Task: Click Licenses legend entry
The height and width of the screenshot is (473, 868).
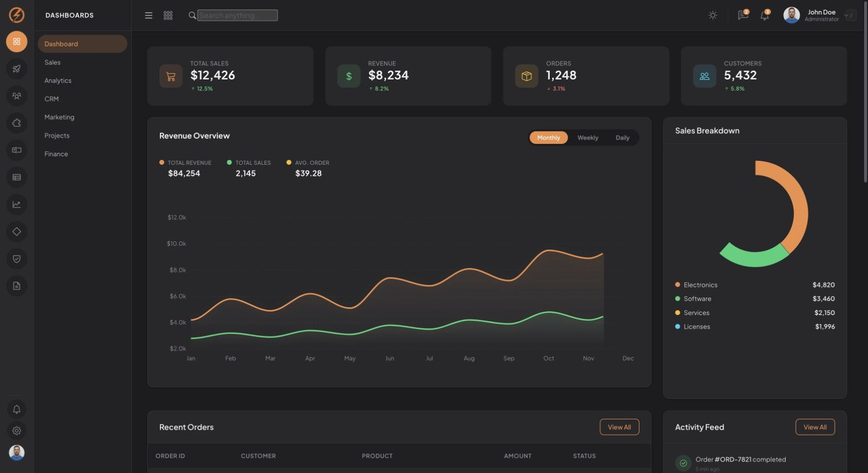Action: pyautogui.click(x=755, y=326)
